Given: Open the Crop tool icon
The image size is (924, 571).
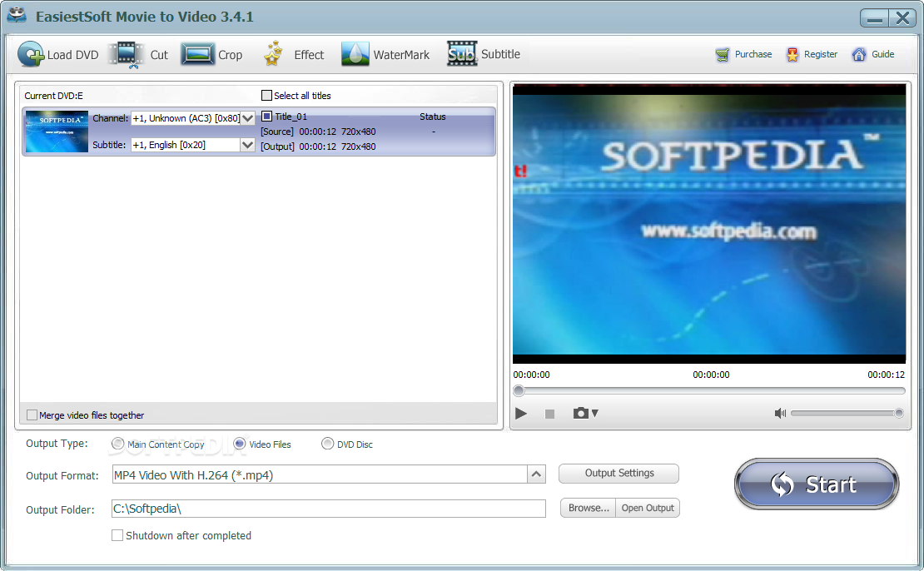Looking at the screenshot, I should click(x=197, y=54).
